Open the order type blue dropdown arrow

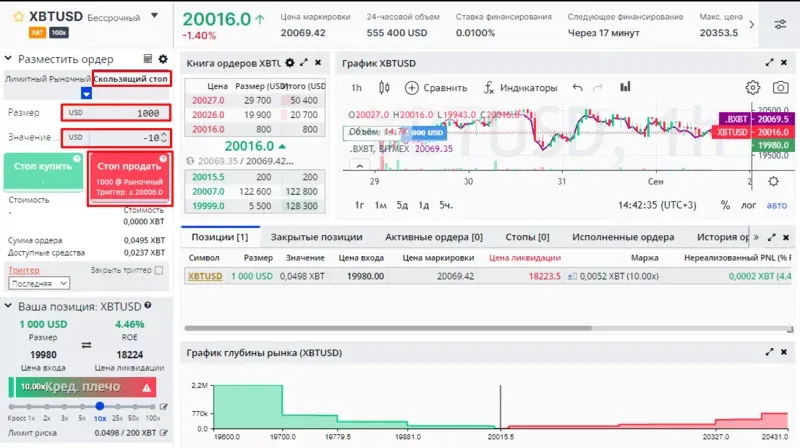[x=86, y=93]
